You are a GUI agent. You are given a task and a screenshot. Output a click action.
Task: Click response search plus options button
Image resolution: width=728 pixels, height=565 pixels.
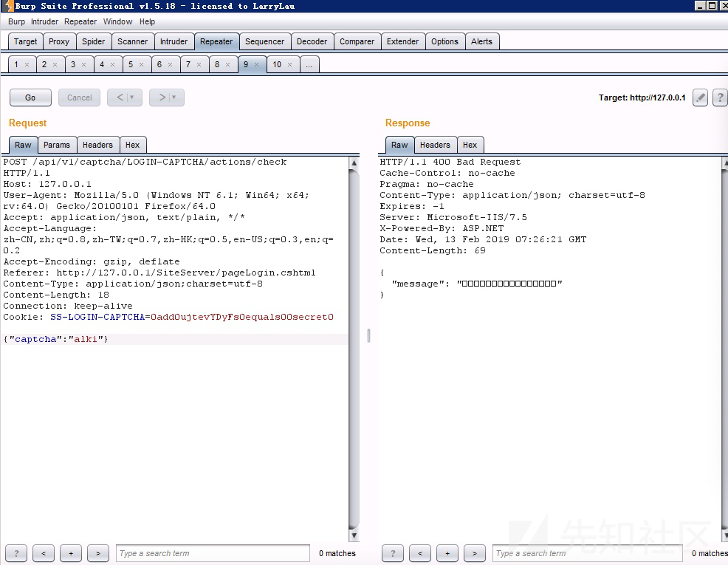tap(447, 553)
